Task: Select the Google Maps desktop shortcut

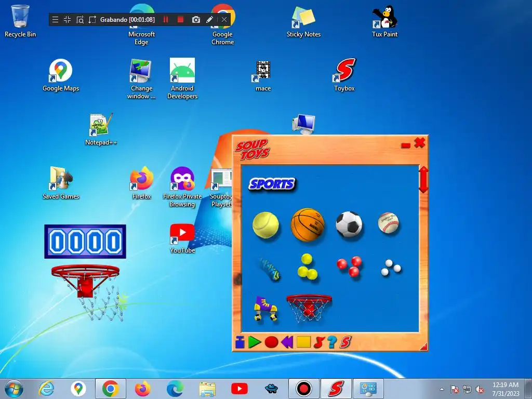Action: (61, 75)
